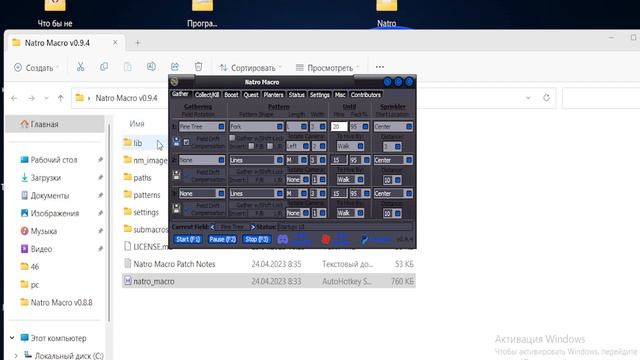Toggle Invert L/R checkbox for field 1
640x360 pixels.
coord(270,146)
